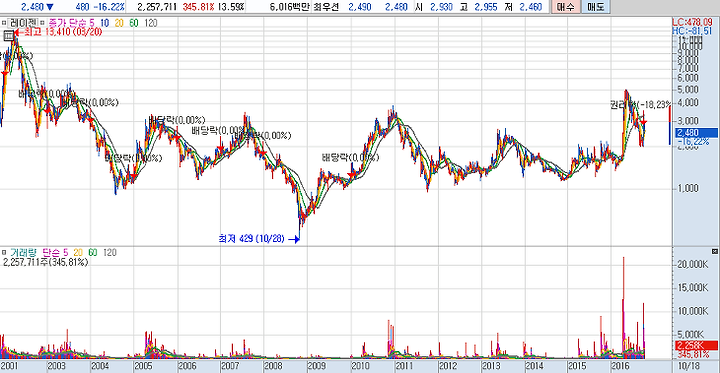Screen dimensions: 720x373
Task: Click the 매도 sell button
Action: (595, 7)
